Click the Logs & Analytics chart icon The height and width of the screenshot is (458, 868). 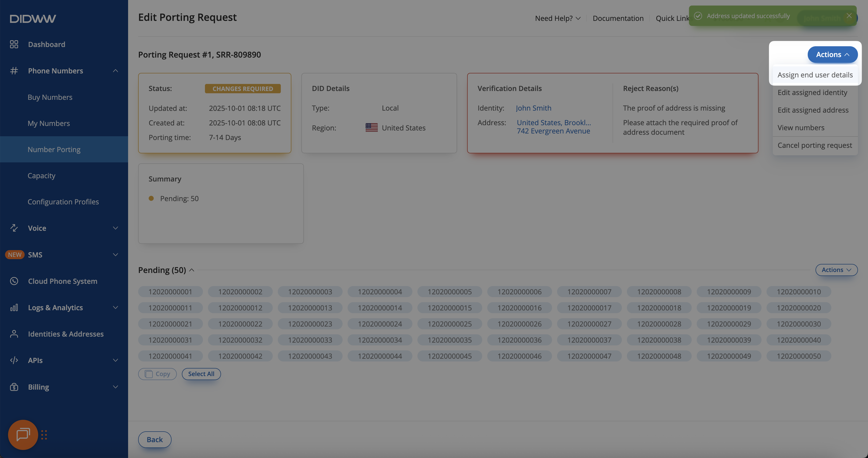point(14,308)
